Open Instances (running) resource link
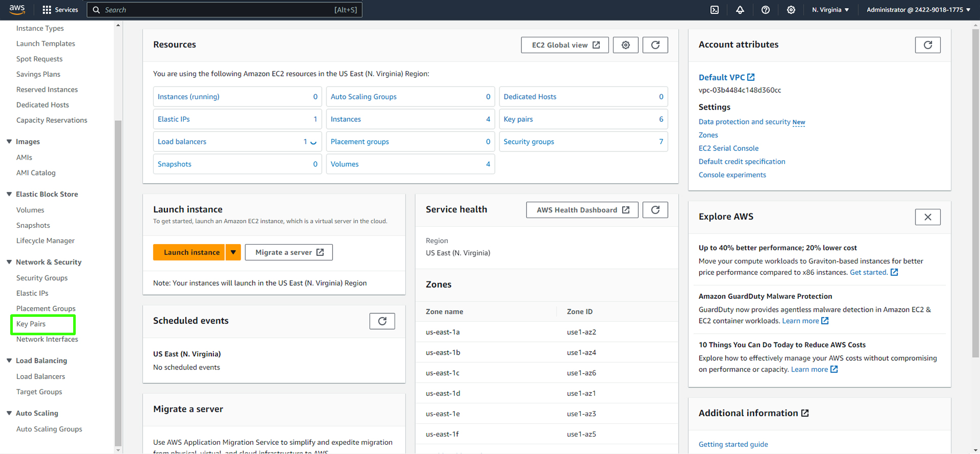The image size is (980, 454). [188, 97]
